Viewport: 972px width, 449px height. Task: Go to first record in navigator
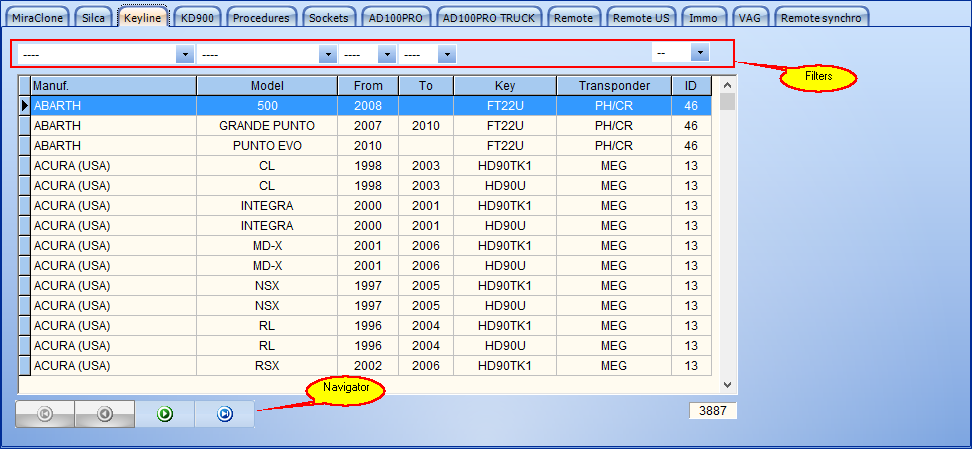[x=45, y=414]
